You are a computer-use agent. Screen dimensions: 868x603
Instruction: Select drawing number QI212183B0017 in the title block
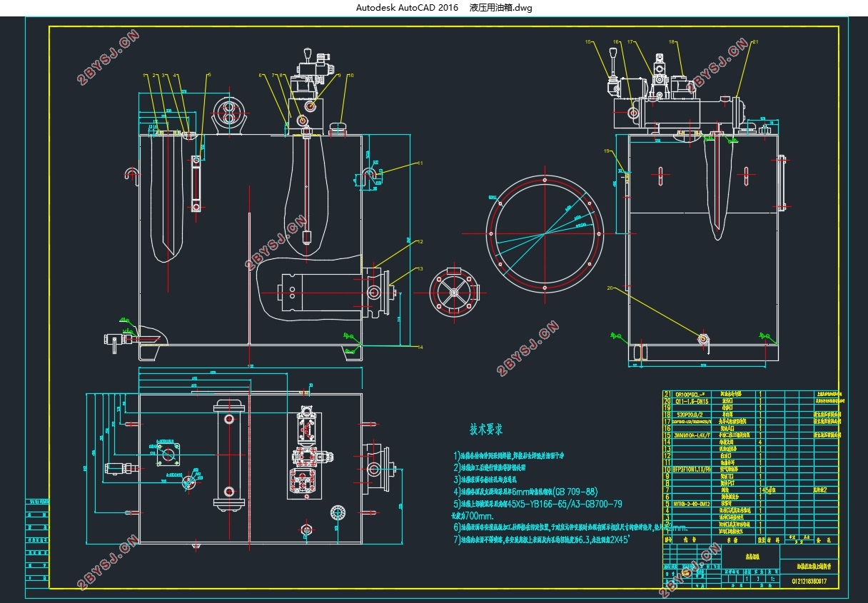tap(808, 581)
